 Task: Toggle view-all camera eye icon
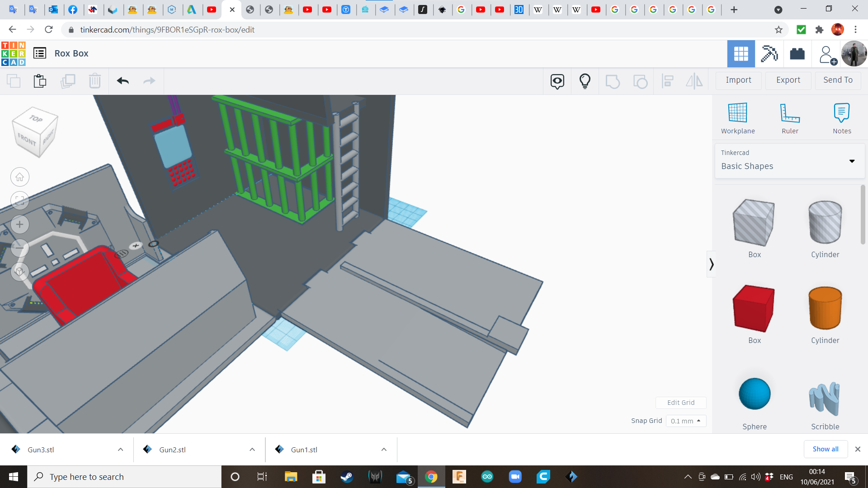tap(557, 81)
